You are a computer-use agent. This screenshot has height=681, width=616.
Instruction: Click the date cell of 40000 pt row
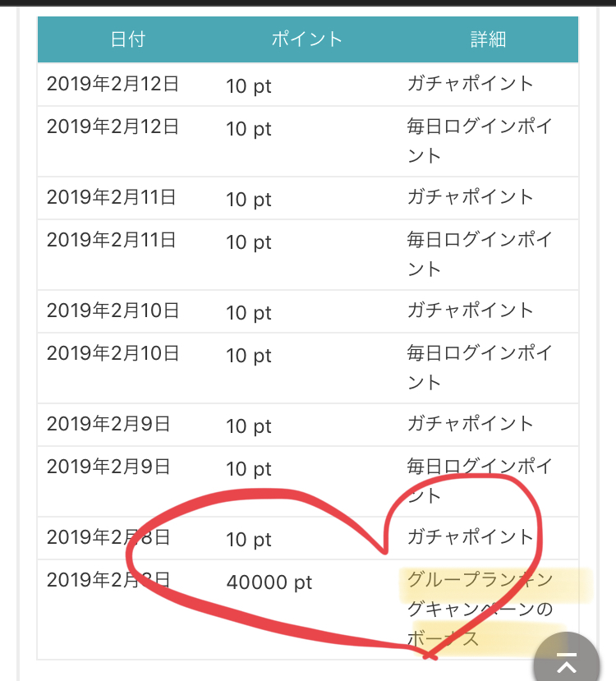pyautogui.click(x=108, y=580)
